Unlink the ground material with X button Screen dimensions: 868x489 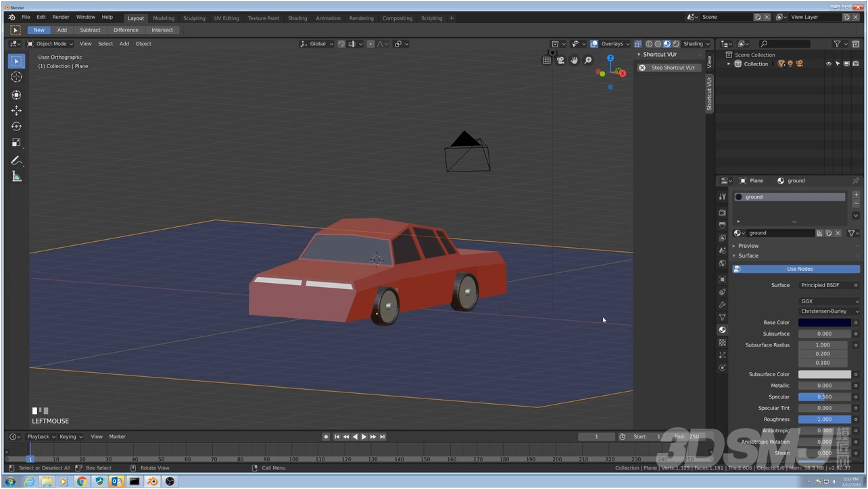pyautogui.click(x=838, y=233)
